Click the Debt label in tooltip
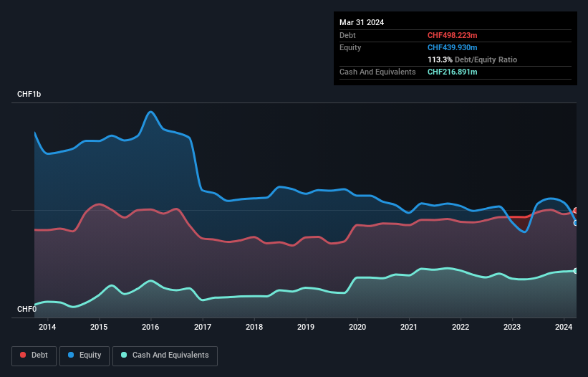 pos(347,35)
